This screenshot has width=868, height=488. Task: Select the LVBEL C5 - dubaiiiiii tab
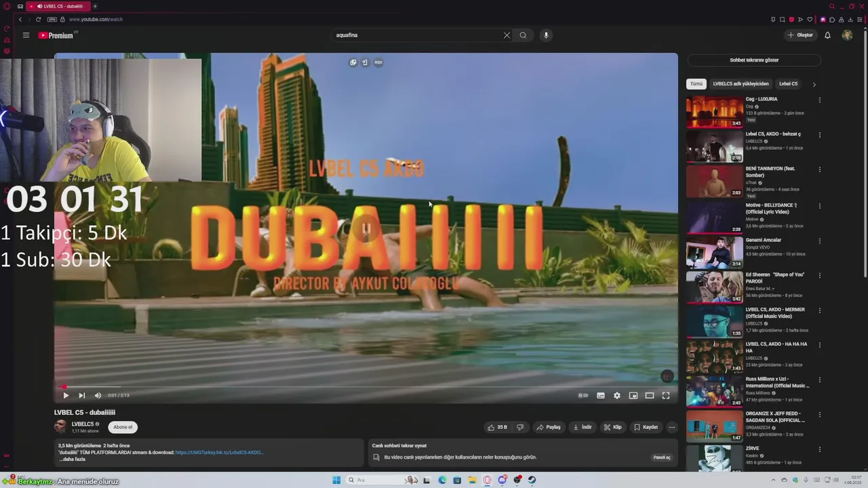(58, 6)
